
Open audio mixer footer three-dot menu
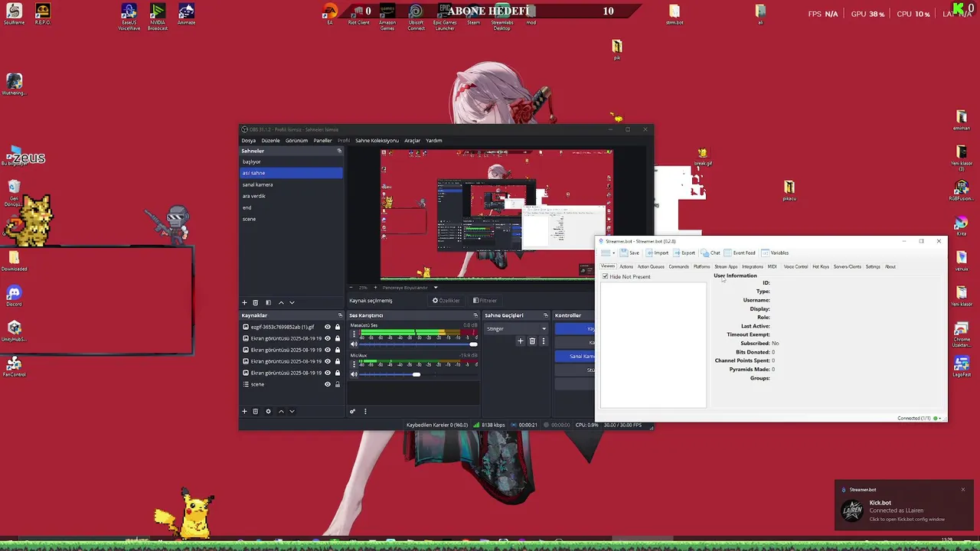click(x=365, y=411)
